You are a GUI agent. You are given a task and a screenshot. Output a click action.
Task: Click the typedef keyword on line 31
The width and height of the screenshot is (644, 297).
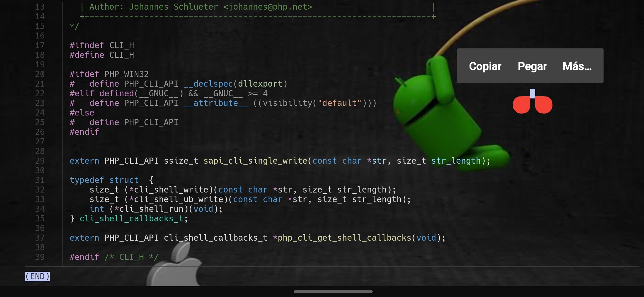click(87, 180)
